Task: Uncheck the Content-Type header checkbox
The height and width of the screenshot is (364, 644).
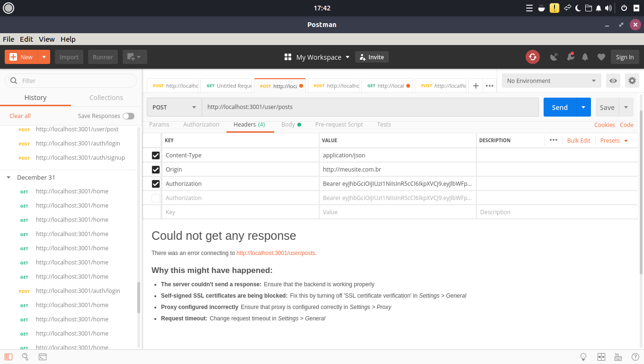Action: coord(156,155)
